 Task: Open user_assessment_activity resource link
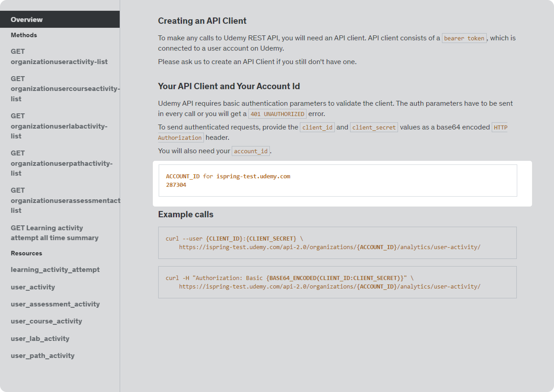point(55,304)
